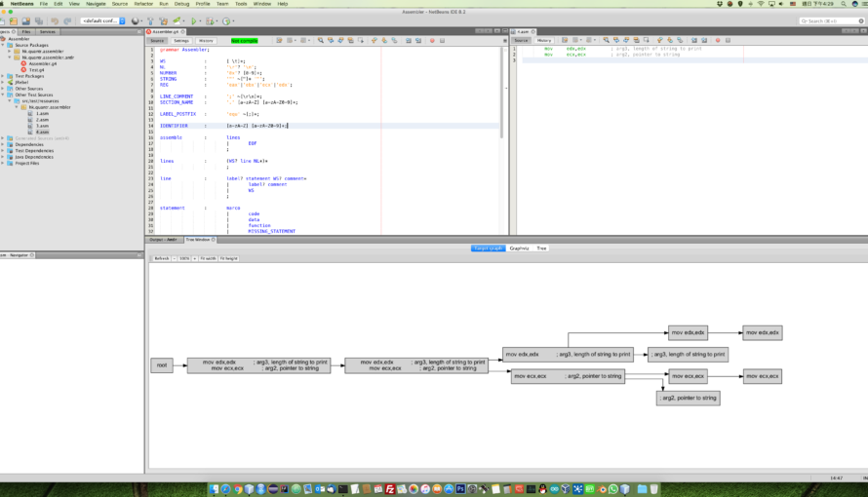Click the Build Project hammer icon
Screen dimensions: 868x497
tap(150, 21)
